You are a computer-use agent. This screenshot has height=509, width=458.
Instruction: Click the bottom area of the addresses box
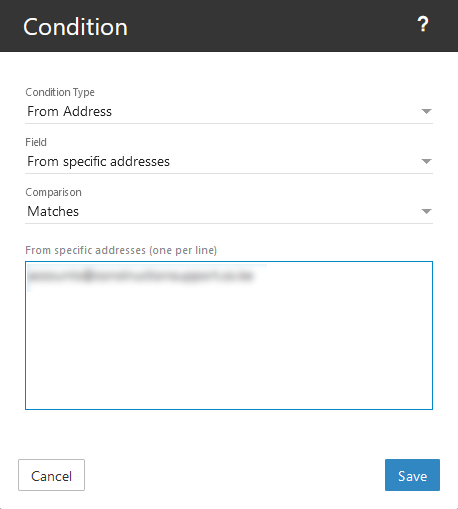point(229,393)
